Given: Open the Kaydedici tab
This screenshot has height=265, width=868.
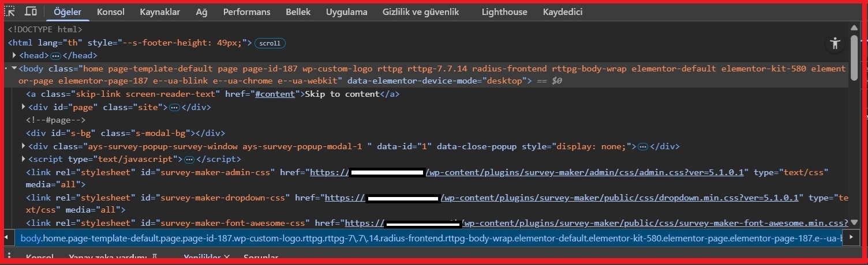Looking at the screenshot, I should click(563, 12).
